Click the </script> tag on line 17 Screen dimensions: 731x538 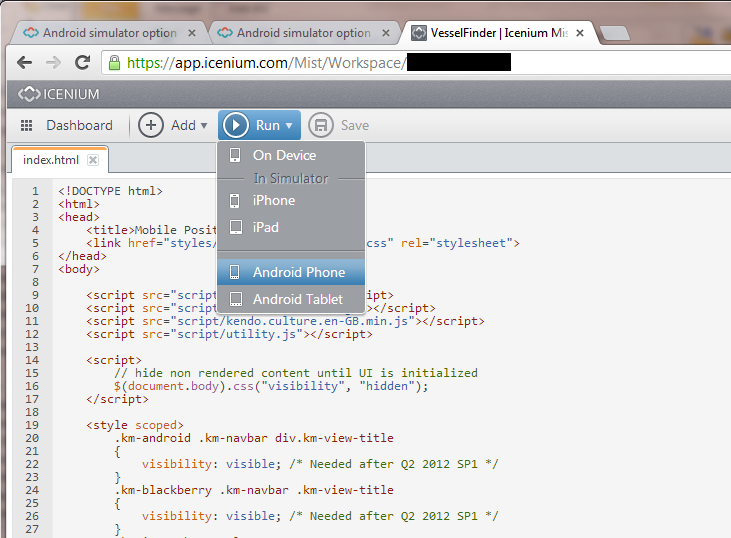coord(117,399)
